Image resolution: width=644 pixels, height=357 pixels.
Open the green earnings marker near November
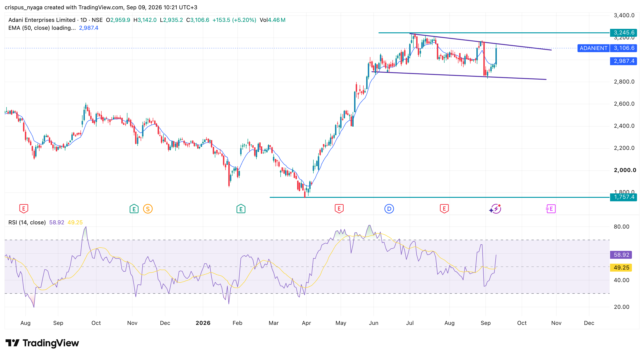tap(134, 209)
